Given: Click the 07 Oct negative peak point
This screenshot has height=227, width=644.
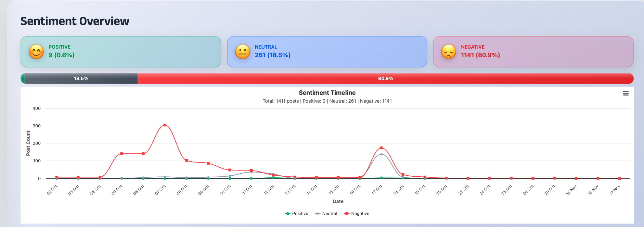Looking at the screenshot, I should click(165, 125).
